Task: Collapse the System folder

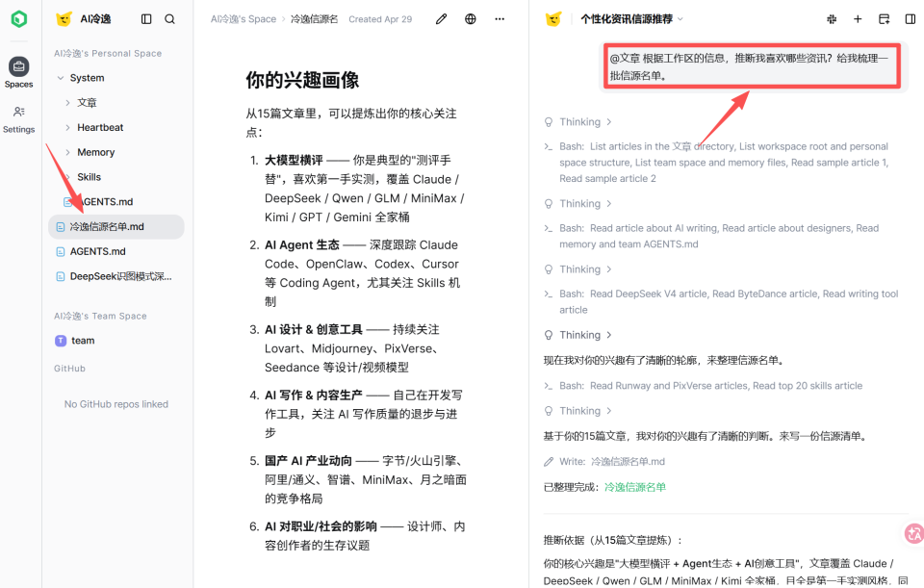Action: coord(60,78)
